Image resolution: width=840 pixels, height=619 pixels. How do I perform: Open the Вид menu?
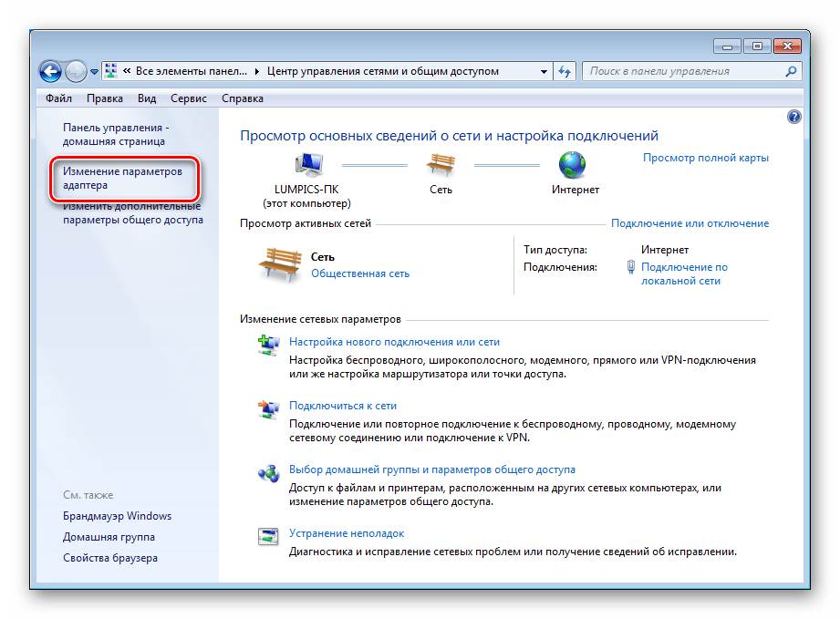147,98
